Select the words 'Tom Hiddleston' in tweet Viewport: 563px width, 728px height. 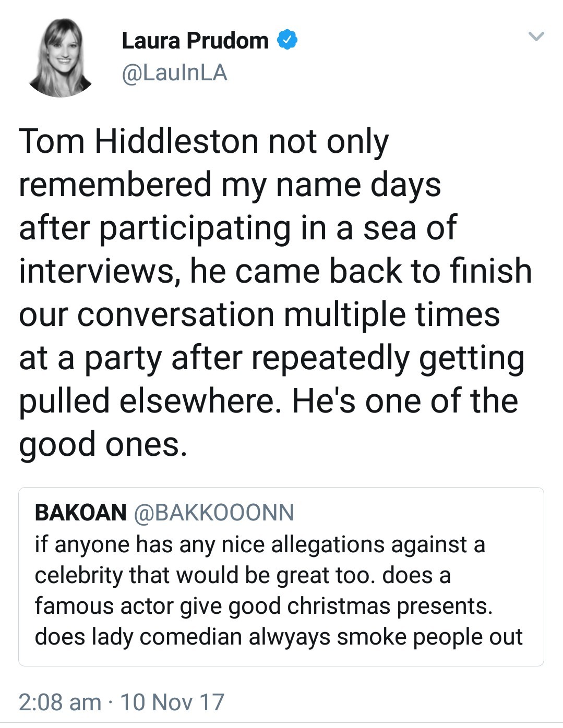[138, 141]
